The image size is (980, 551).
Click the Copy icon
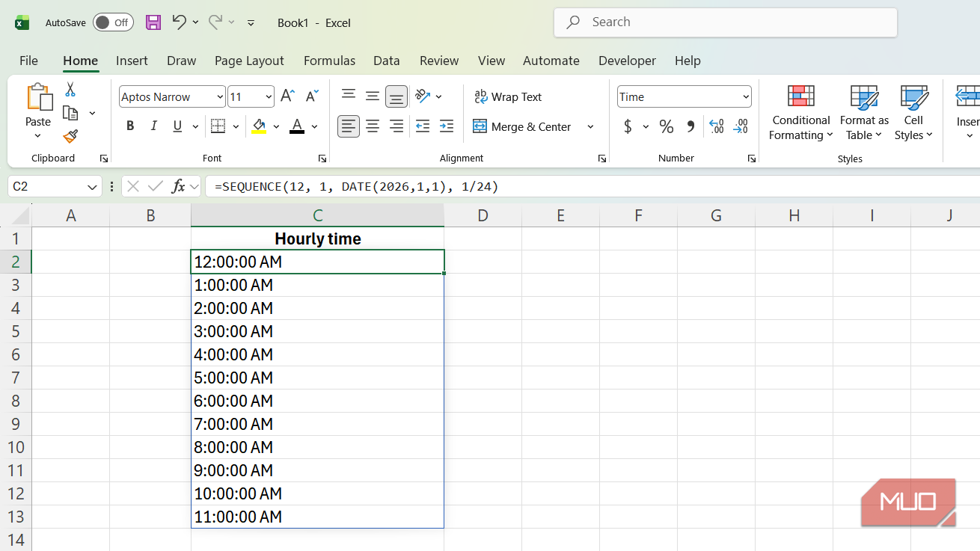pos(70,113)
